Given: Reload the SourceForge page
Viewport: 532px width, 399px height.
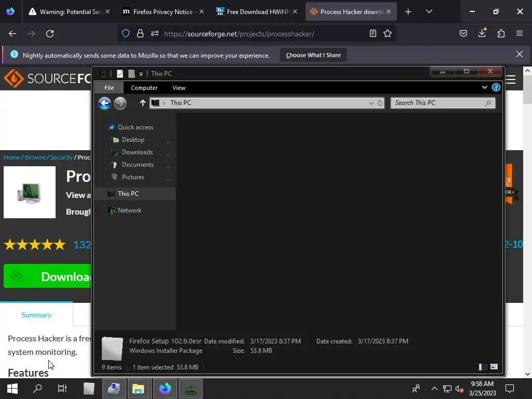Looking at the screenshot, I should point(50,34).
